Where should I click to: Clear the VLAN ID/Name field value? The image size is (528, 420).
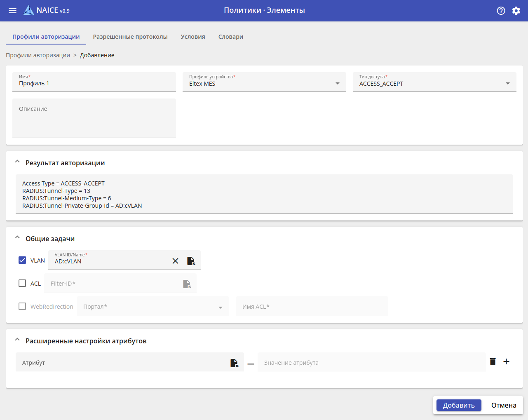pyautogui.click(x=175, y=261)
